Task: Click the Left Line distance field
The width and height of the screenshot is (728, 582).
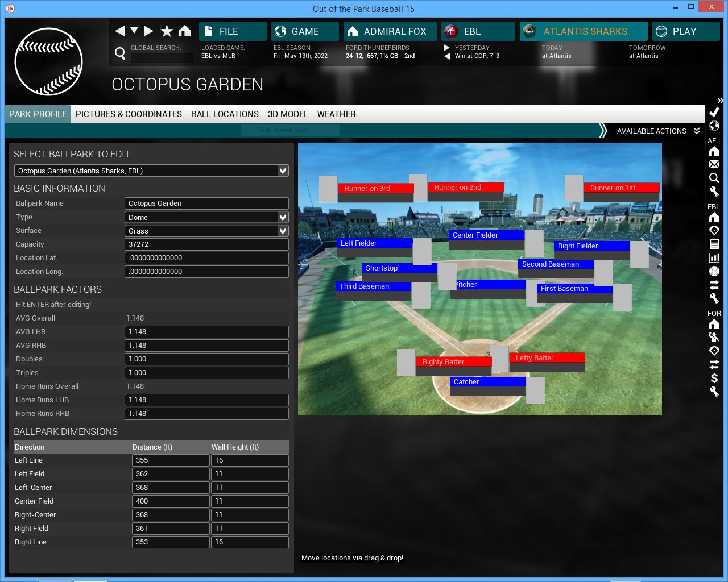Action: point(171,460)
